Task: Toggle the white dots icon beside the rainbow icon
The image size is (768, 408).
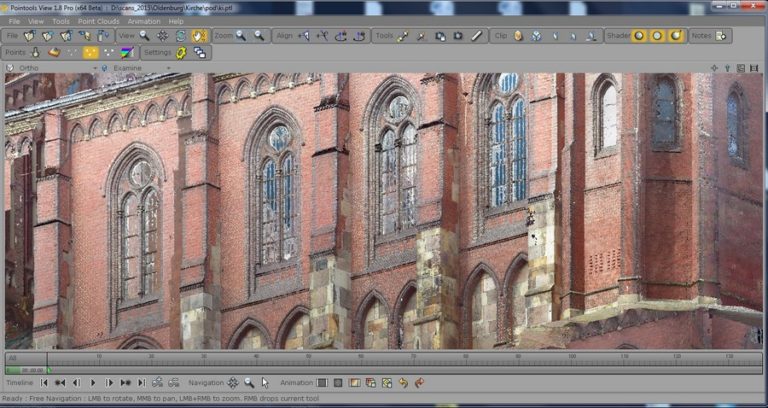Action: (x=109, y=52)
